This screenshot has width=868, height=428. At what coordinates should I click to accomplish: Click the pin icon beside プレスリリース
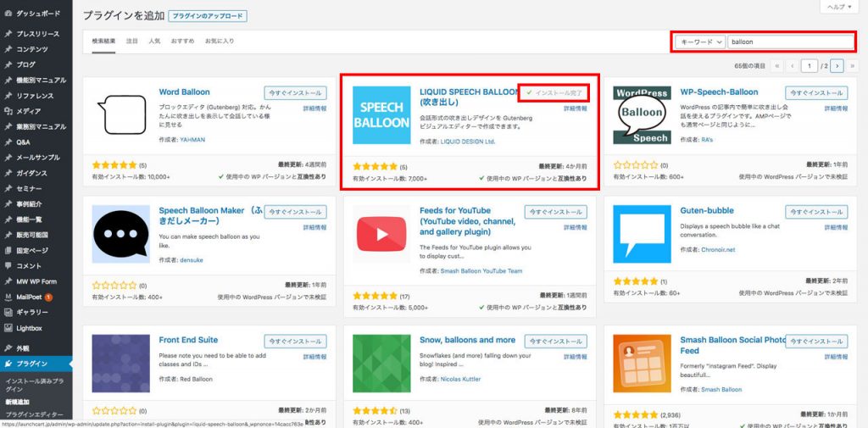8,34
